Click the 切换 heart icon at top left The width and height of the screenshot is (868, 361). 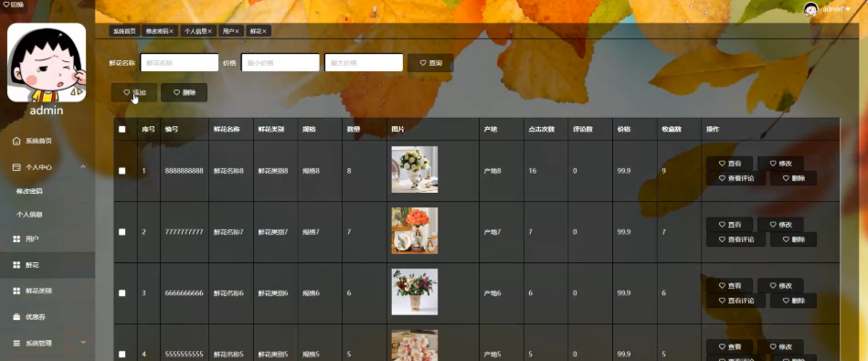click(x=6, y=5)
